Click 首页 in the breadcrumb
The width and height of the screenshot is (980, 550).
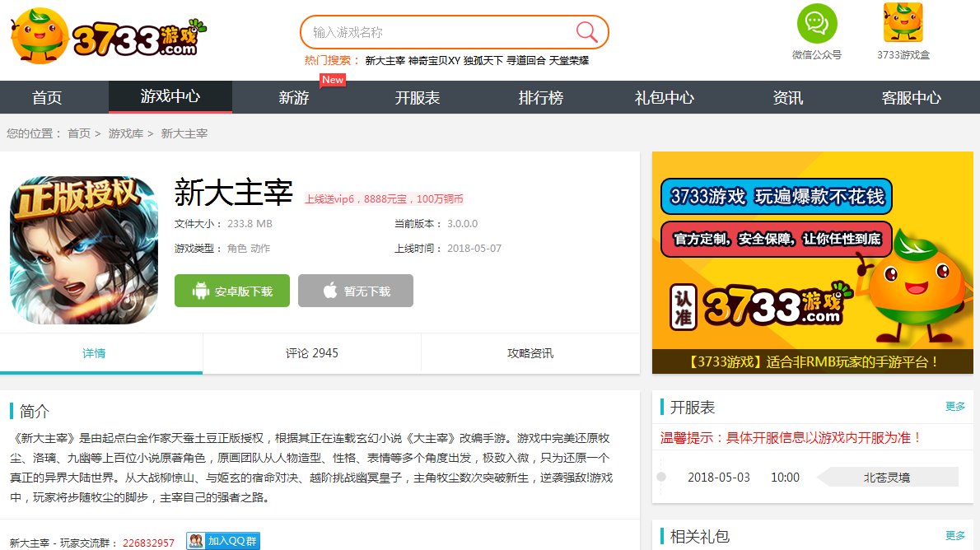click(79, 133)
